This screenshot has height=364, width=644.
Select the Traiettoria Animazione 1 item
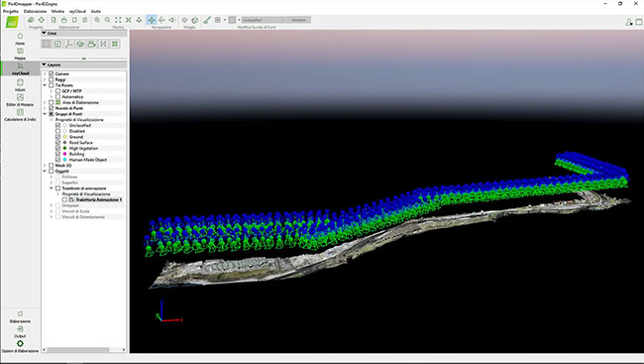(98, 200)
